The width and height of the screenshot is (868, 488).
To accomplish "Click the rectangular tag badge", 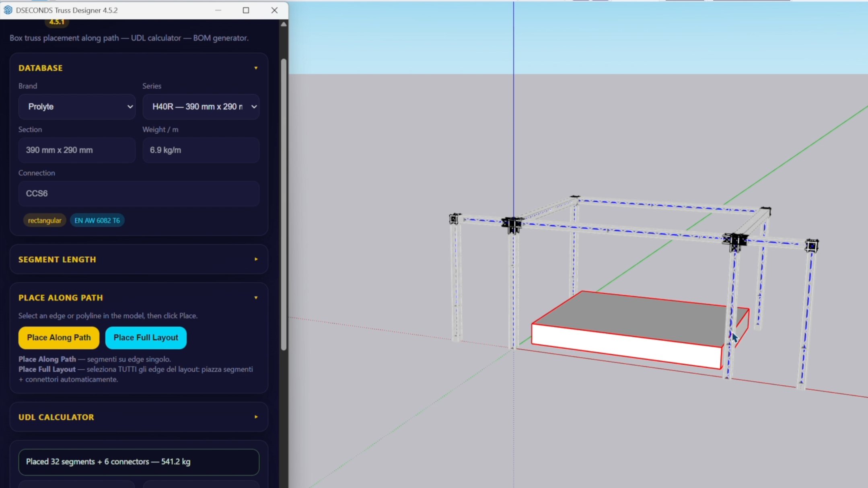I will point(45,220).
